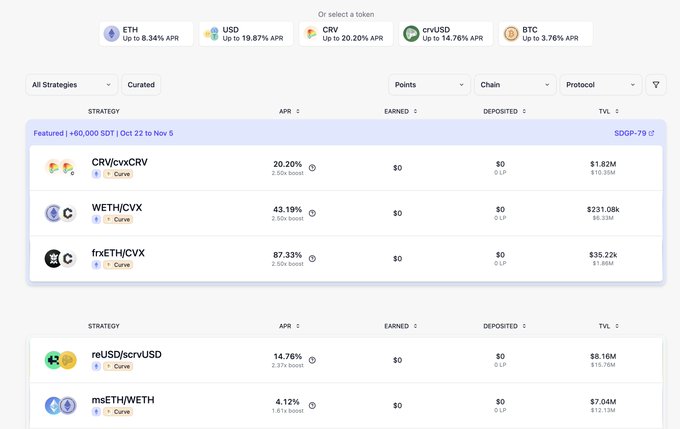Select the ETH token card

pos(146,34)
